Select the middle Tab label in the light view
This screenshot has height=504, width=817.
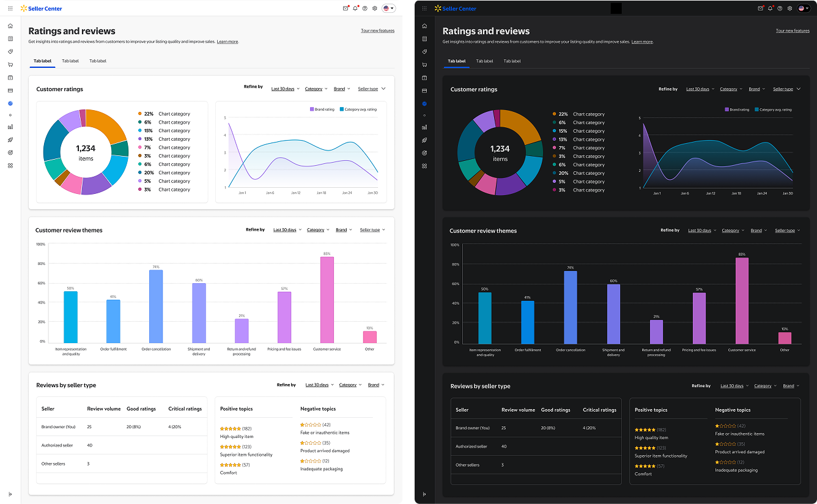70,61
